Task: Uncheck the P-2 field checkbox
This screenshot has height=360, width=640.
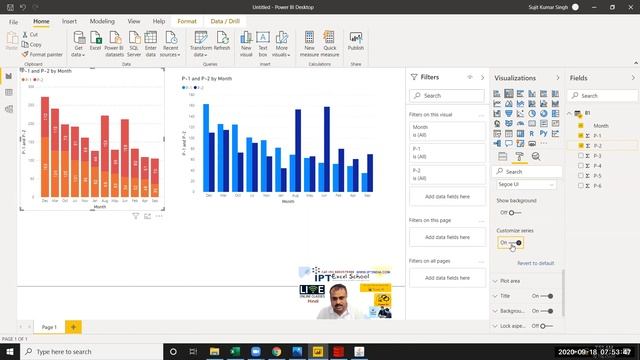Action: tap(581, 145)
